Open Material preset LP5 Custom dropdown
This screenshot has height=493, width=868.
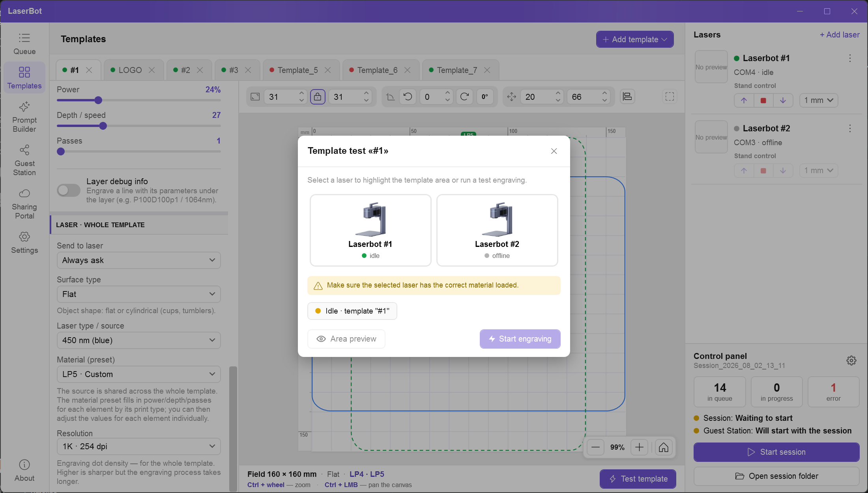(139, 374)
